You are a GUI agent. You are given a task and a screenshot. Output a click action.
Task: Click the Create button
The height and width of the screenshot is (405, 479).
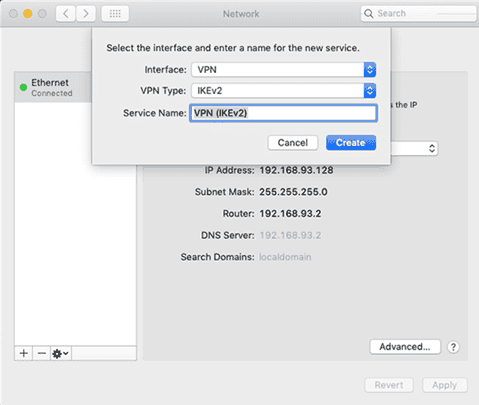click(x=351, y=143)
